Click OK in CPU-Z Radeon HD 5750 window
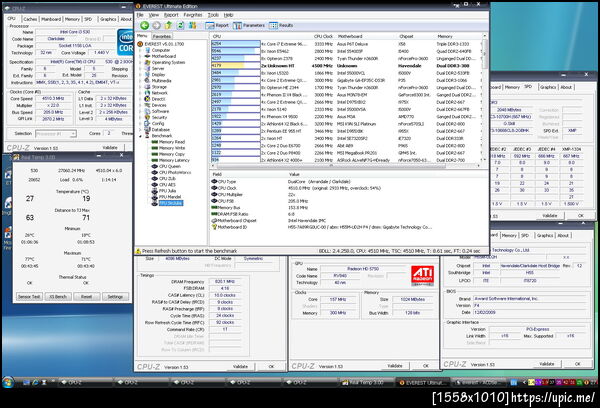 (426, 366)
